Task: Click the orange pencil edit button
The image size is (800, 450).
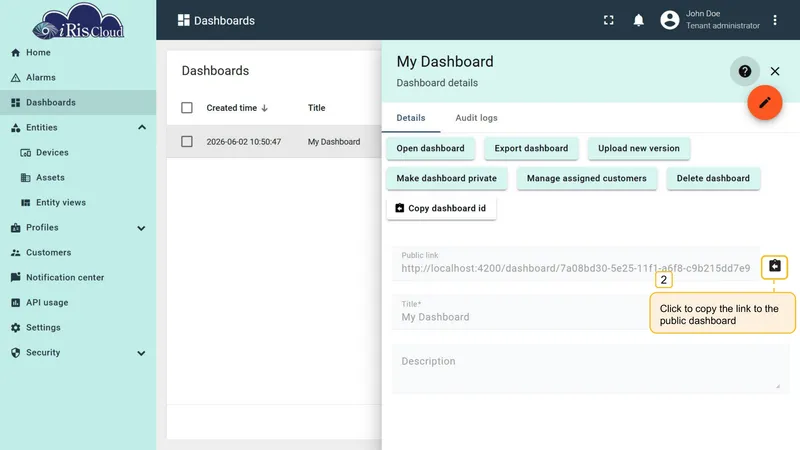Action: pyautogui.click(x=765, y=103)
